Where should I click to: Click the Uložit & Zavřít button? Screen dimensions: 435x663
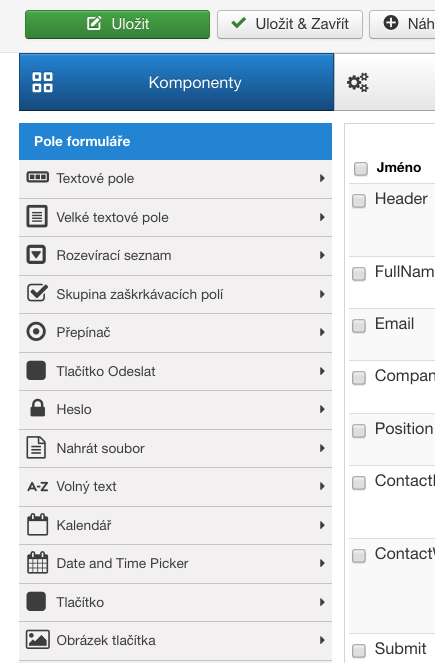[290, 24]
